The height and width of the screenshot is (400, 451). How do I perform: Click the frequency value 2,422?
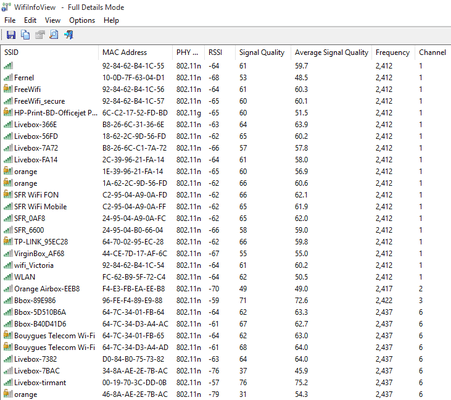[x=384, y=300]
